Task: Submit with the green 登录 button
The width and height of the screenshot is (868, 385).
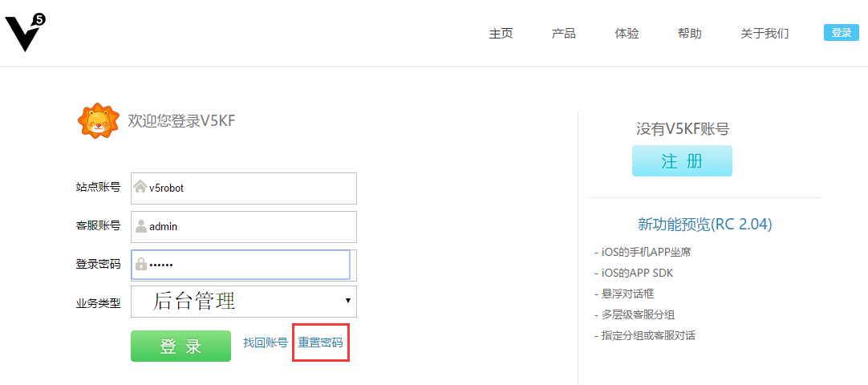Action: (181, 346)
